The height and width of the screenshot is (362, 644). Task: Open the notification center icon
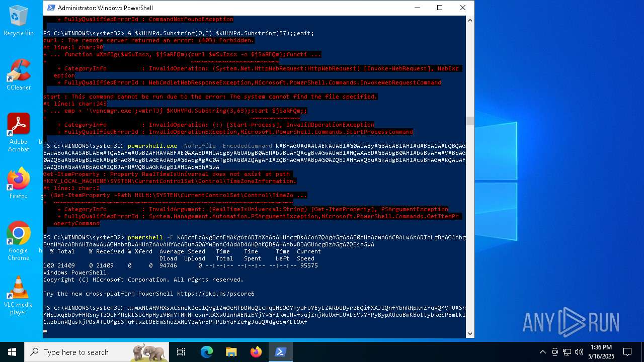627,352
